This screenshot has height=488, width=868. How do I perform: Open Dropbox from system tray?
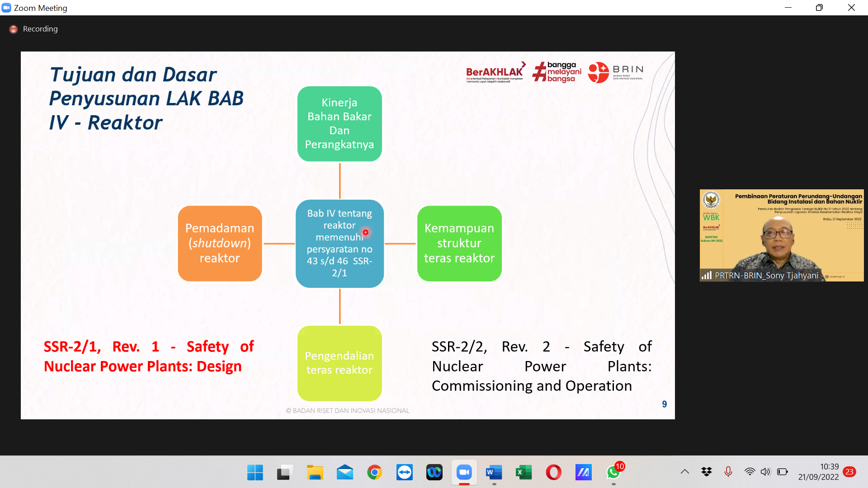[706, 472]
